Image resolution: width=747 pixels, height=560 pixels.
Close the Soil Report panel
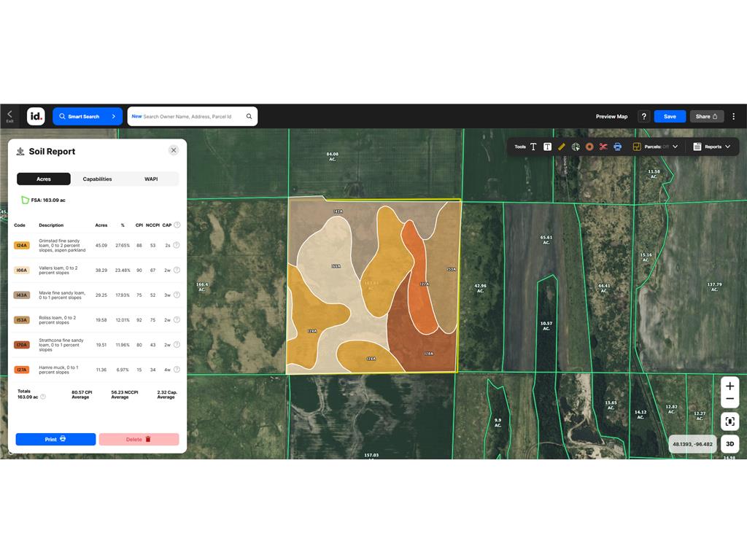point(174,150)
